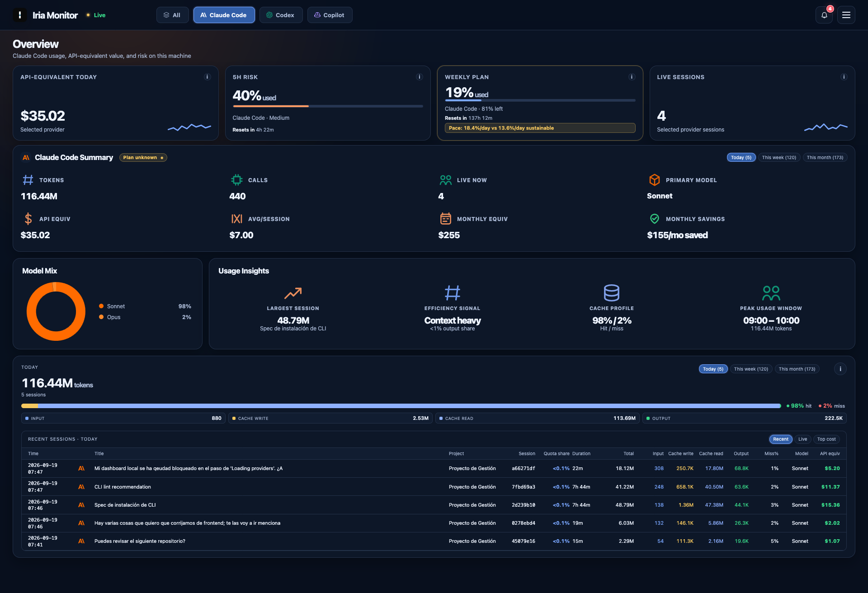Click the Iria Monitor logo icon
The width and height of the screenshot is (868, 593).
point(19,15)
